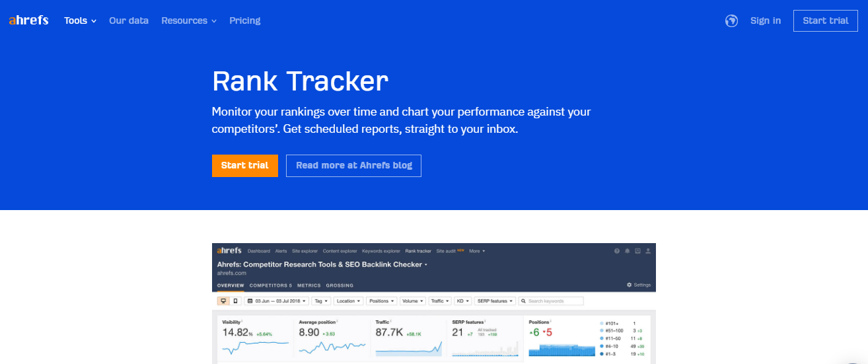Open the Tag filter dropdown
This screenshot has width=868, height=364.
pos(320,301)
